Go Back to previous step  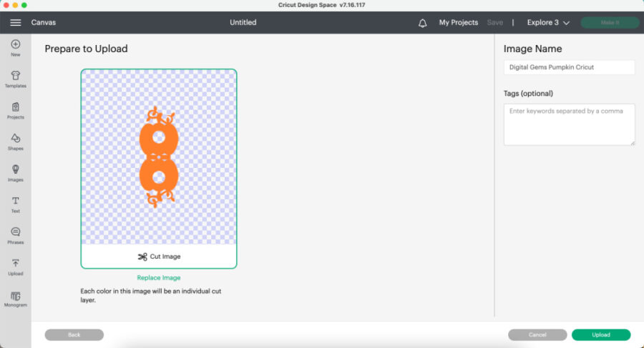(x=74, y=334)
